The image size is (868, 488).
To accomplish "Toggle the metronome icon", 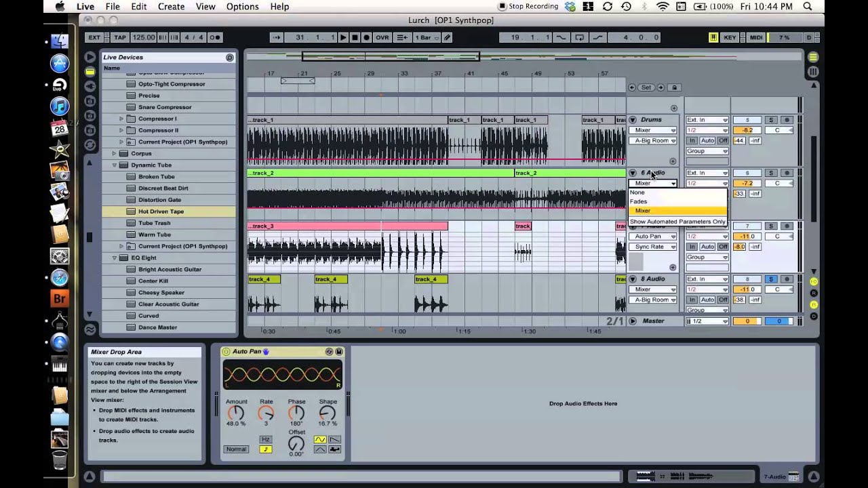I will 215,37.
